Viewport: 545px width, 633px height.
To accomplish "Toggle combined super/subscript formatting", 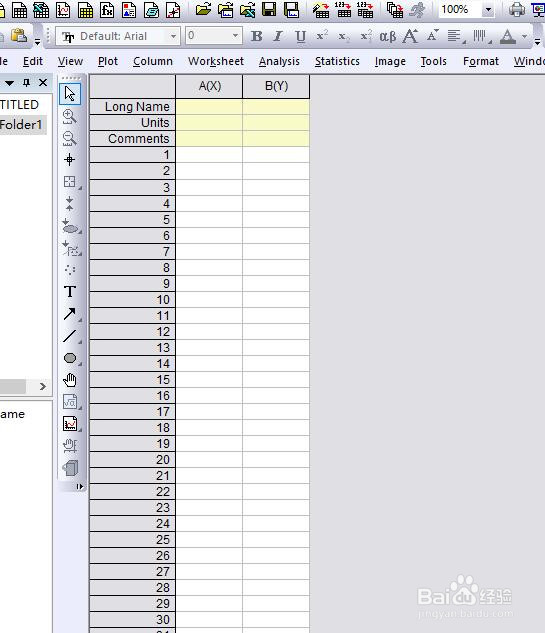I will pos(366,36).
